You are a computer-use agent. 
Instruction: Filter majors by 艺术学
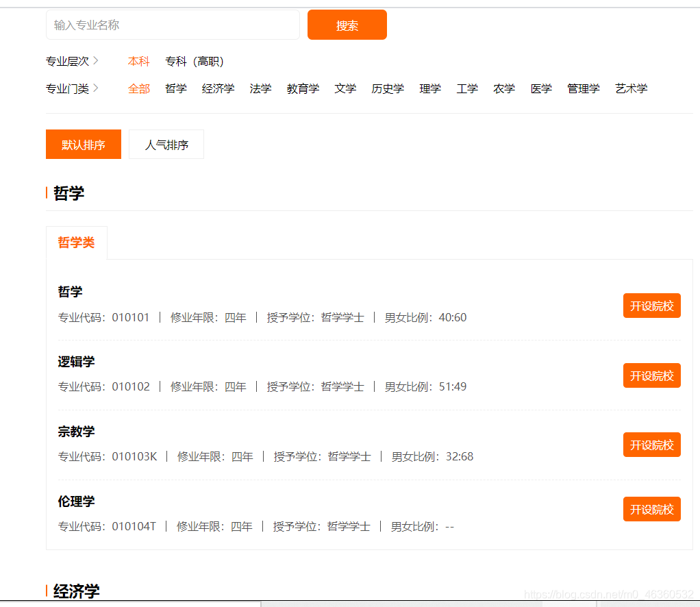click(631, 88)
